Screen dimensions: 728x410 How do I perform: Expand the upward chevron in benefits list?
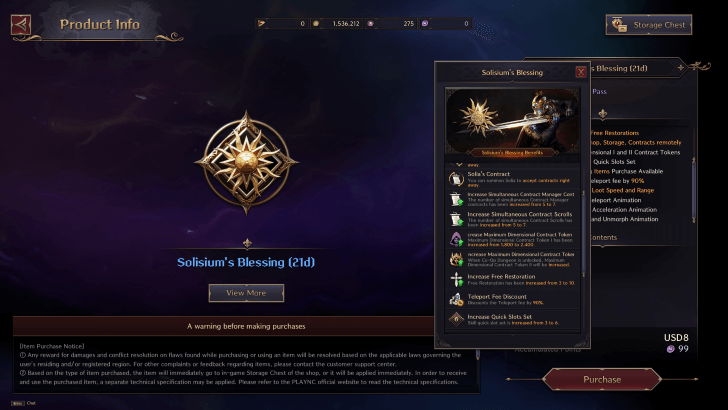[459, 164]
